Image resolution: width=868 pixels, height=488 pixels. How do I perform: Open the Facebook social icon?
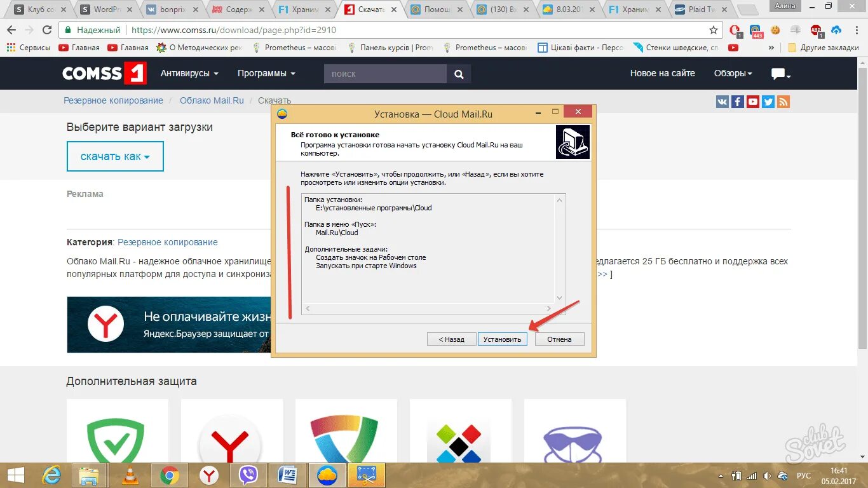coord(738,102)
